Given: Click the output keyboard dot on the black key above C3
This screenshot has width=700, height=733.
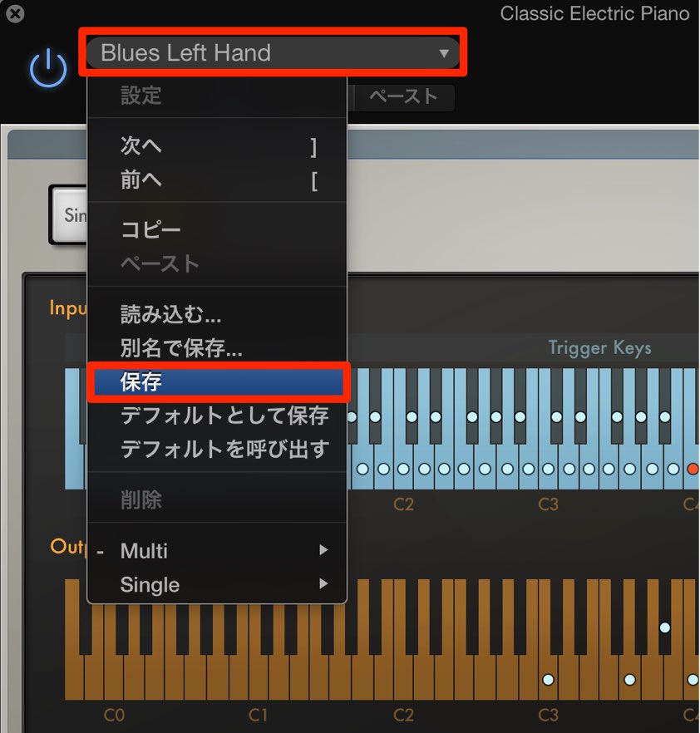Looking at the screenshot, I should point(664,627).
